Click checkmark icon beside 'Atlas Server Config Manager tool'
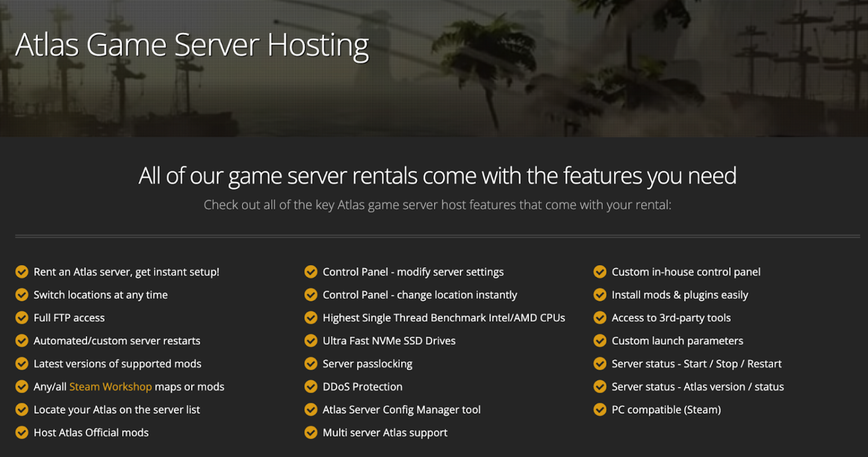 click(311, 410)
